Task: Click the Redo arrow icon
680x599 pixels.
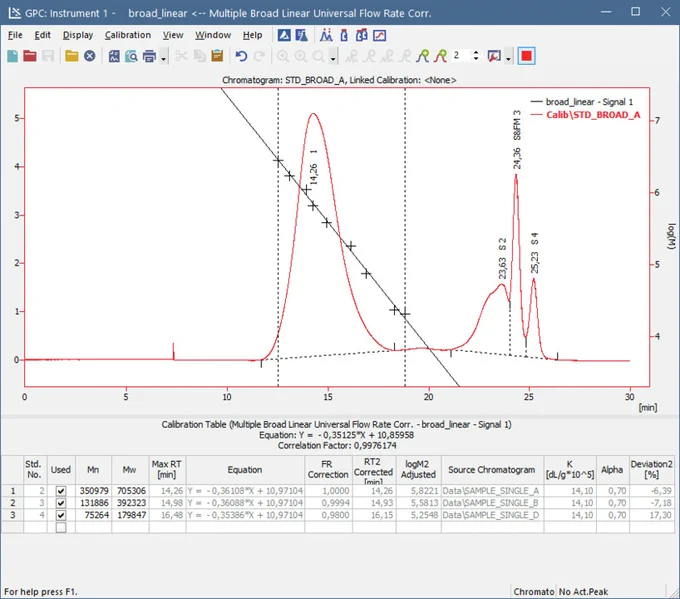Action: (259, 56)
